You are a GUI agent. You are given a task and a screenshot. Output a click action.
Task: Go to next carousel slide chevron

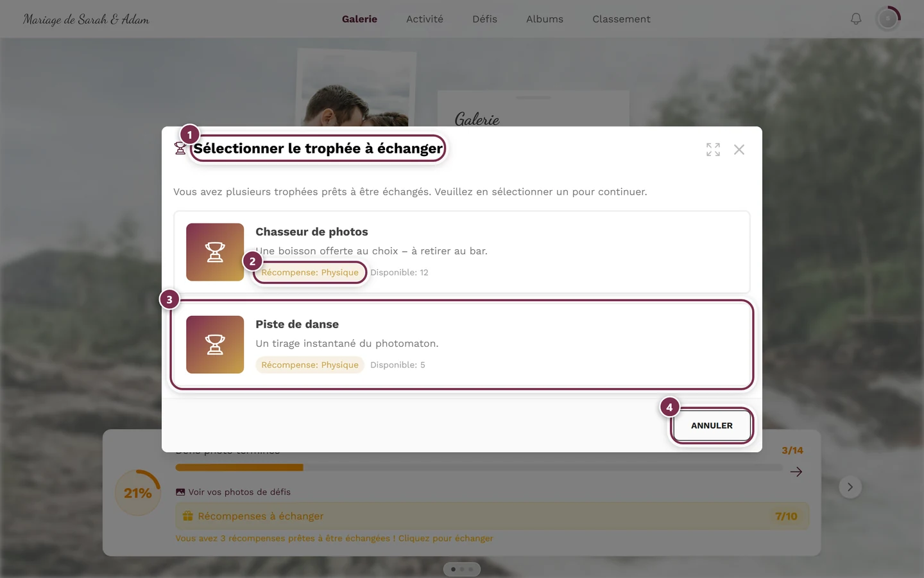point(850,487)
